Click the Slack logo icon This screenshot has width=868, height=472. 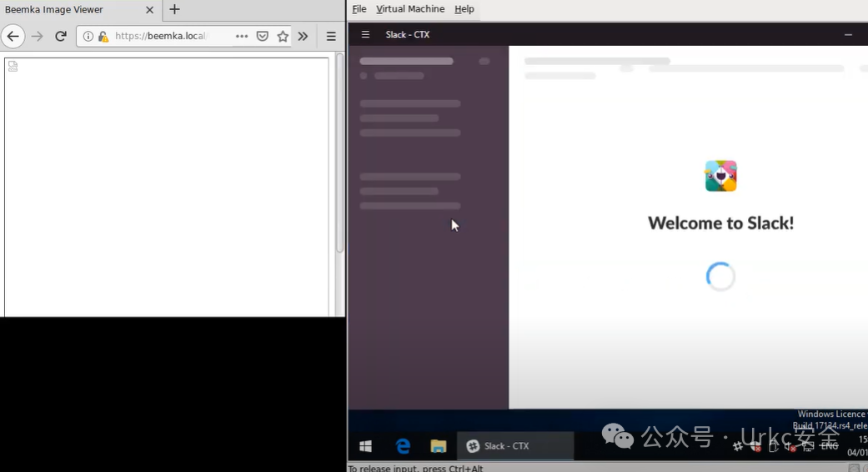point(720,176)
